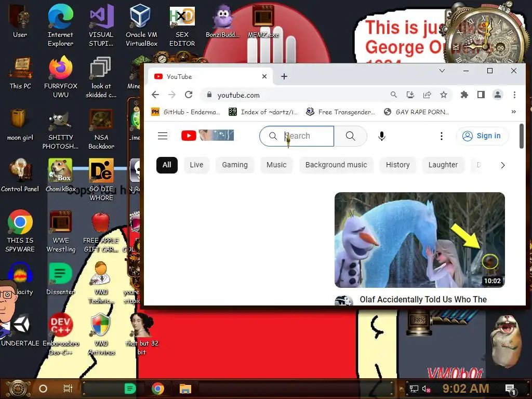
Task: Select the VMO Technic... desktop icon
Action: 101,282
